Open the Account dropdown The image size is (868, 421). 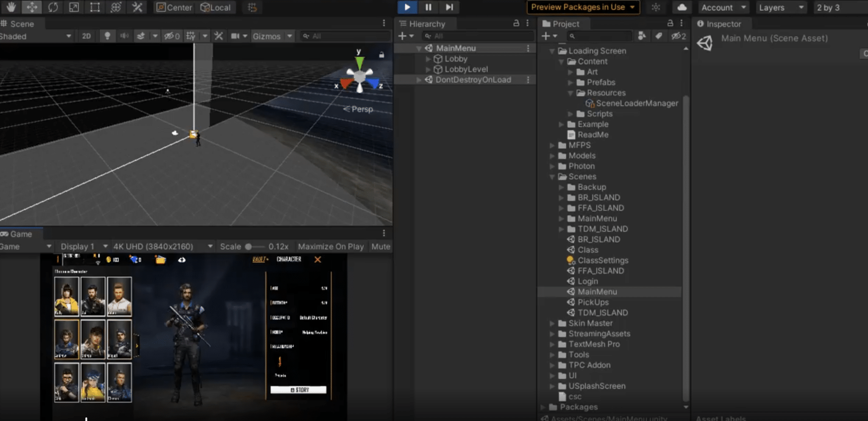(x=723, y=7)
